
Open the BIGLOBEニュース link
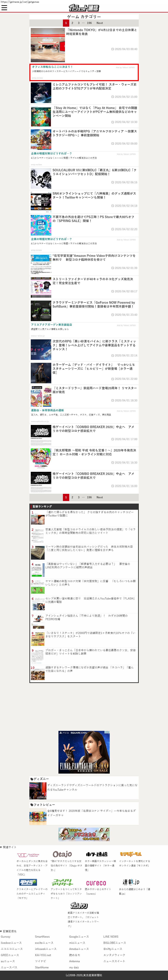click(x=115, y=943)
